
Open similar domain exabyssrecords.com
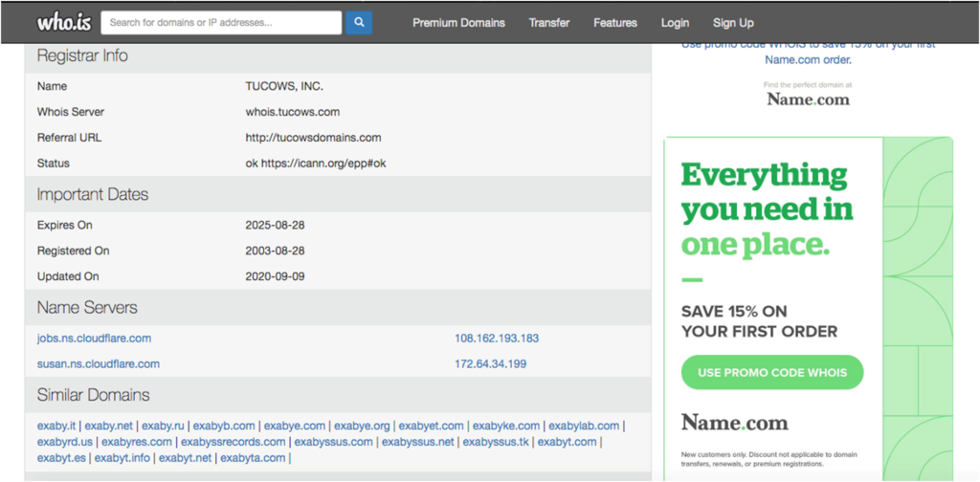(233, 442)
